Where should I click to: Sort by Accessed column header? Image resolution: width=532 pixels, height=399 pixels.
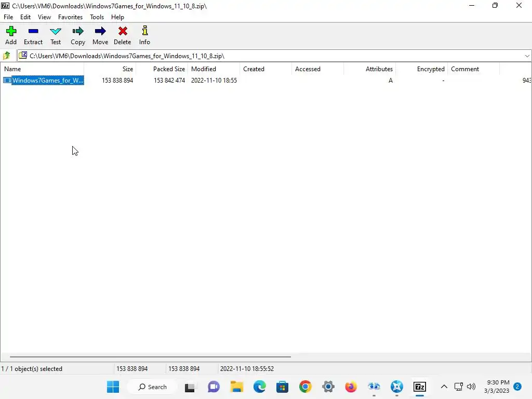(x=317, y=69)
